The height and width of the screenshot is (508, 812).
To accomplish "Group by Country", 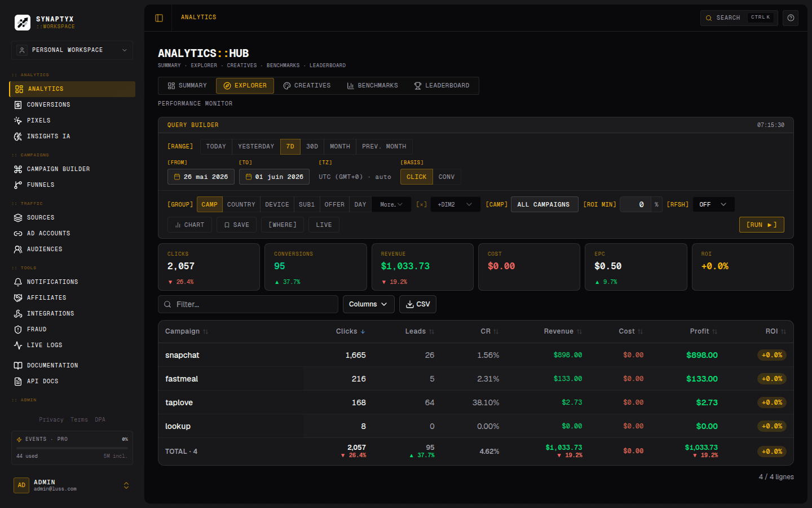I will point(241,204).
